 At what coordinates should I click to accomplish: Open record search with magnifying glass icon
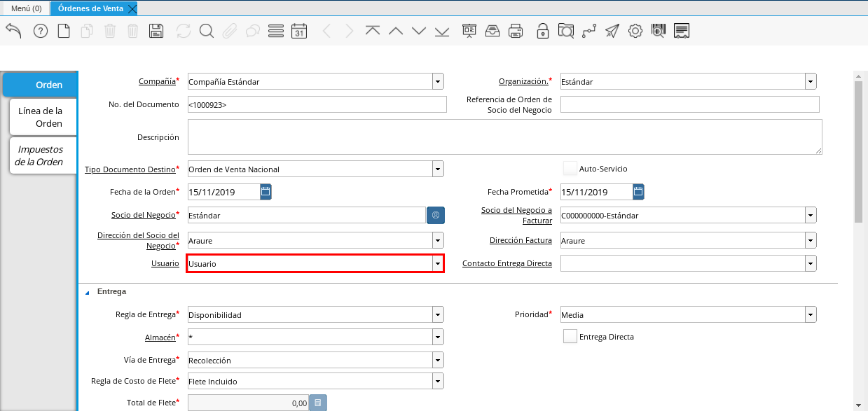(206, 31)
